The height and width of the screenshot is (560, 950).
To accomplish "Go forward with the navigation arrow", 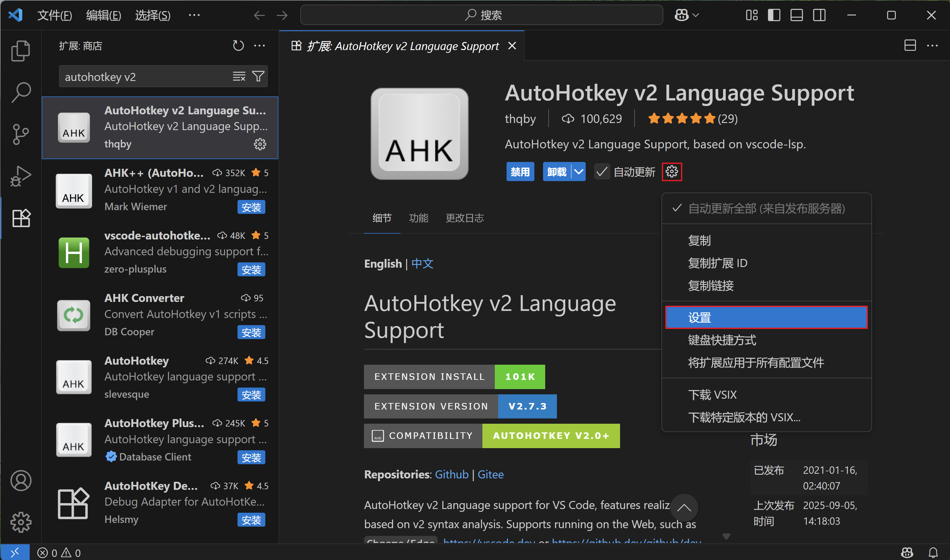I will click(x=282, y=15).
